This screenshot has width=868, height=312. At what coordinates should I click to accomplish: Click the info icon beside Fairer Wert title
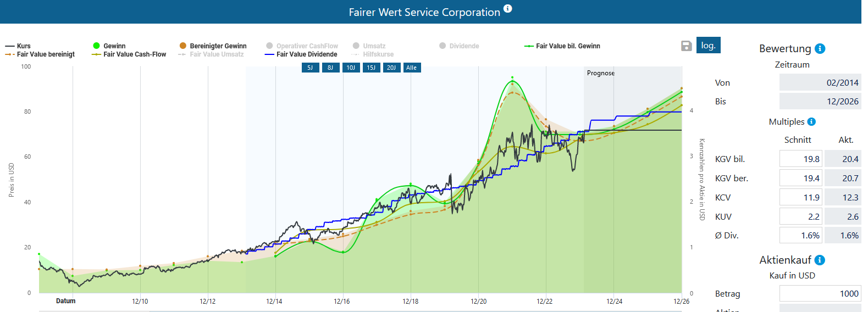(508, 8)
